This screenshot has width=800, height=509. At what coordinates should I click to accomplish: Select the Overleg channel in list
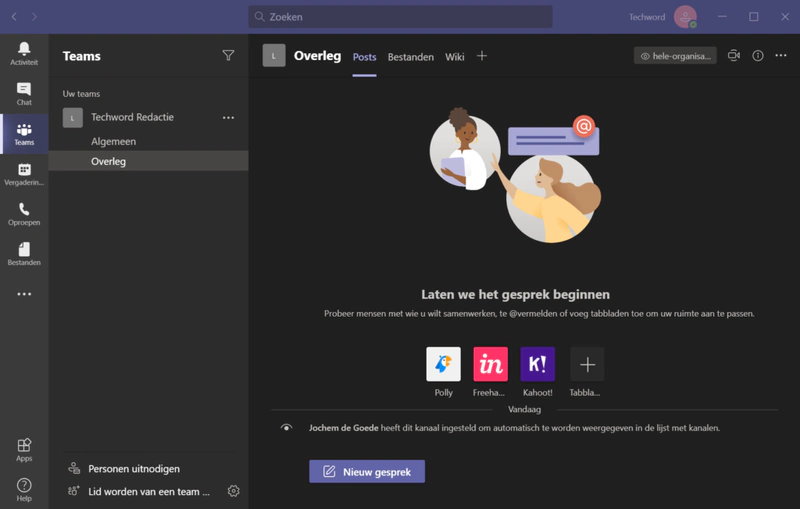148,161
